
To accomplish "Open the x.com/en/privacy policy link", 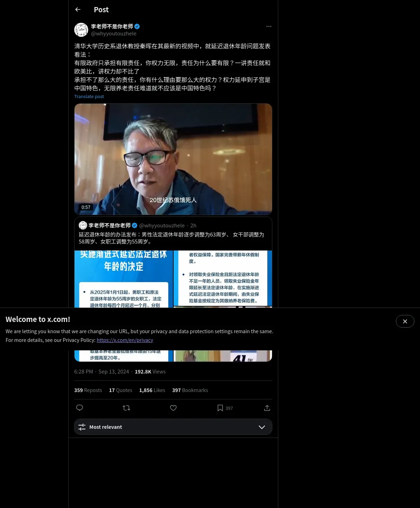I will tap(125, 340).
